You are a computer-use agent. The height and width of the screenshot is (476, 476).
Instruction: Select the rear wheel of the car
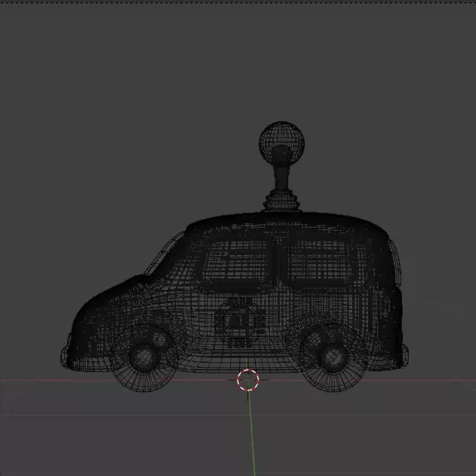point(334,357)
